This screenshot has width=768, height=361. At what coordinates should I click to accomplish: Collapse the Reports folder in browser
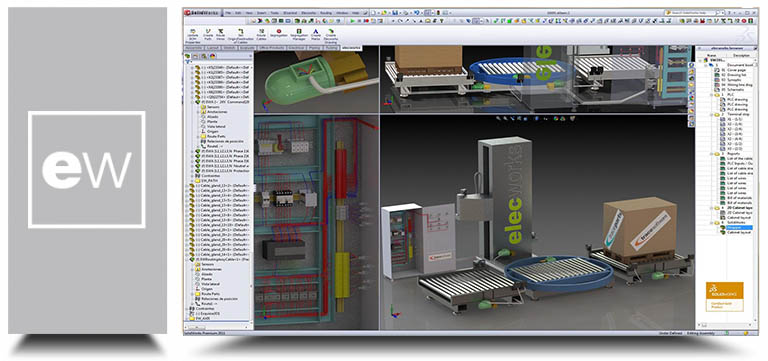[x=711, y=153]
